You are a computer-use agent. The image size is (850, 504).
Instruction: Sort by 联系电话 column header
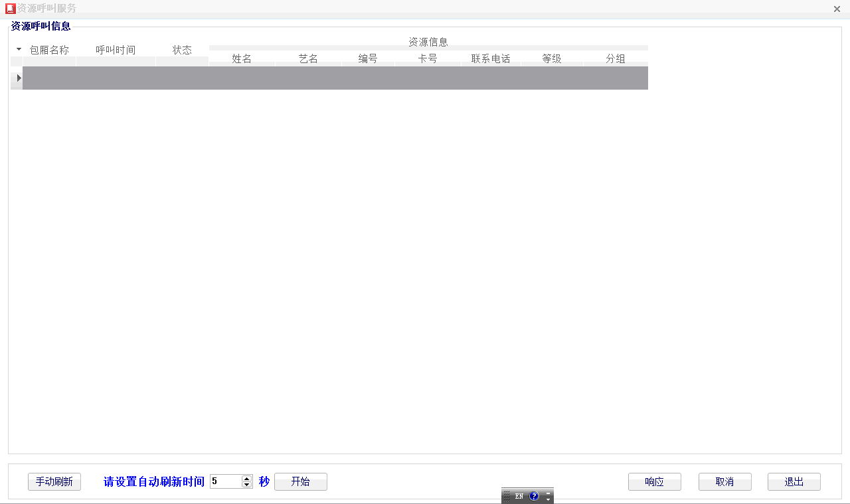[x=491, y=58]
